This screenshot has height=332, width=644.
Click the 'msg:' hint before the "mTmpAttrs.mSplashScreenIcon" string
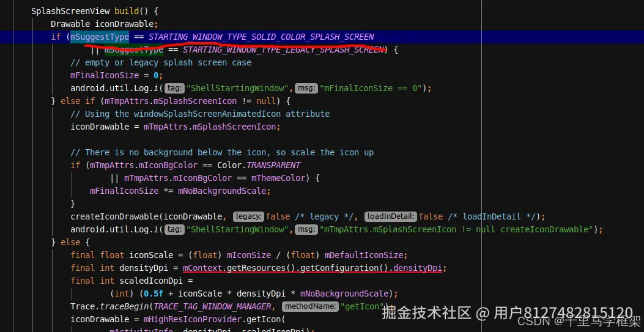click(x=306, y=229)
